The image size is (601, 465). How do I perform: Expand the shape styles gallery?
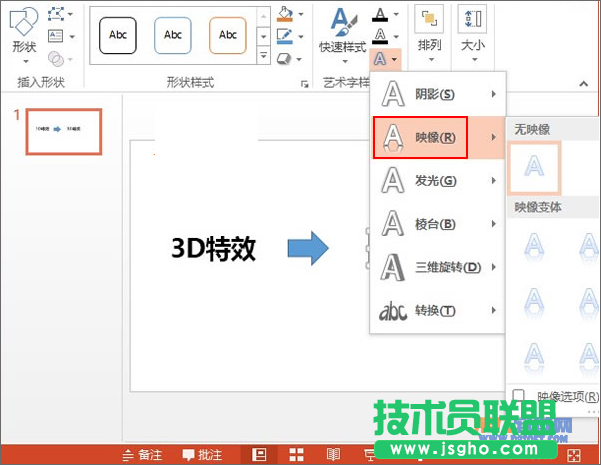263,55
